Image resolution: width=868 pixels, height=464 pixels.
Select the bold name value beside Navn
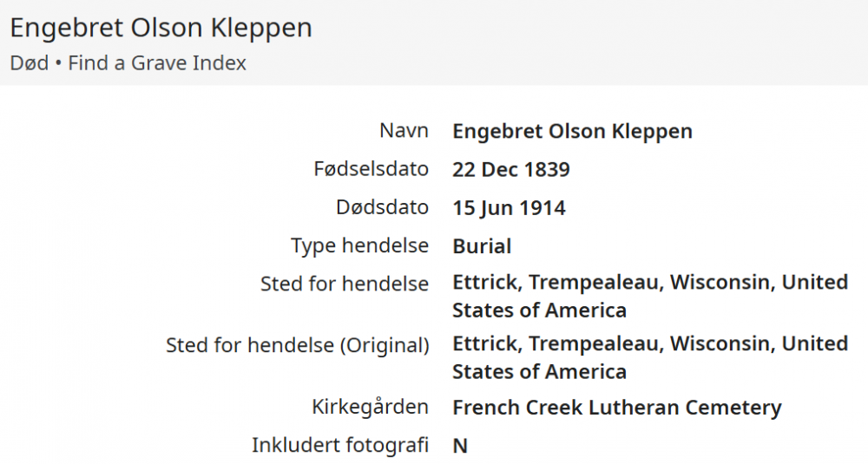tap(572, 132)
